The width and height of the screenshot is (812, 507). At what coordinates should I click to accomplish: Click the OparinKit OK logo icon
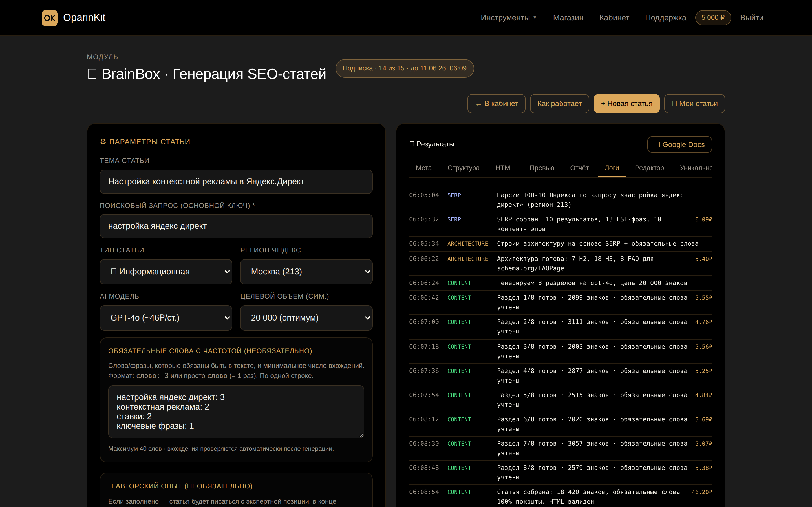pyautogui.click(x=49, y=18)
